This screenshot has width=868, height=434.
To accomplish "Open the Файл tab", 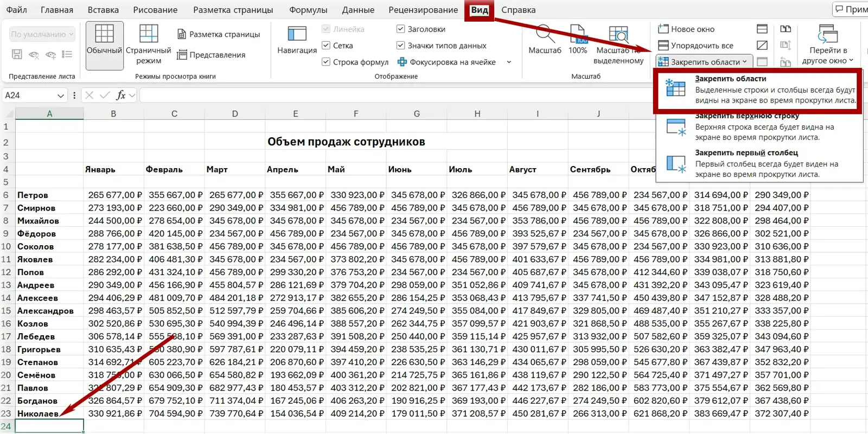I will 16,10.
